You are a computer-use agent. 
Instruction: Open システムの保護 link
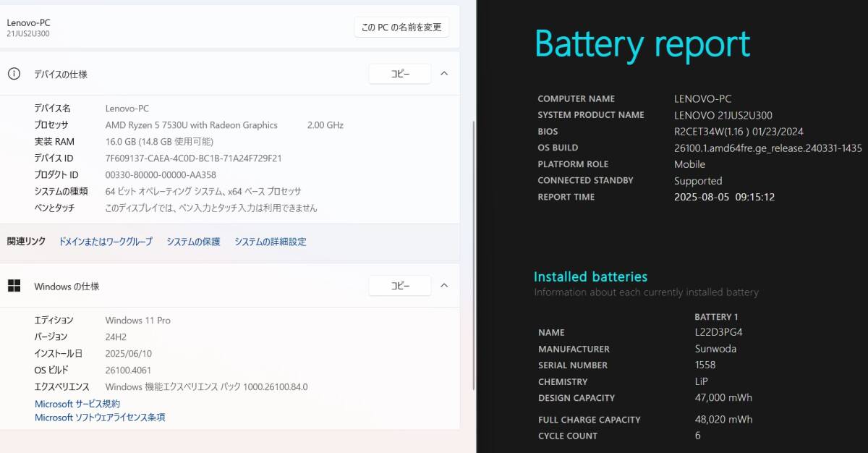point(193,242)
